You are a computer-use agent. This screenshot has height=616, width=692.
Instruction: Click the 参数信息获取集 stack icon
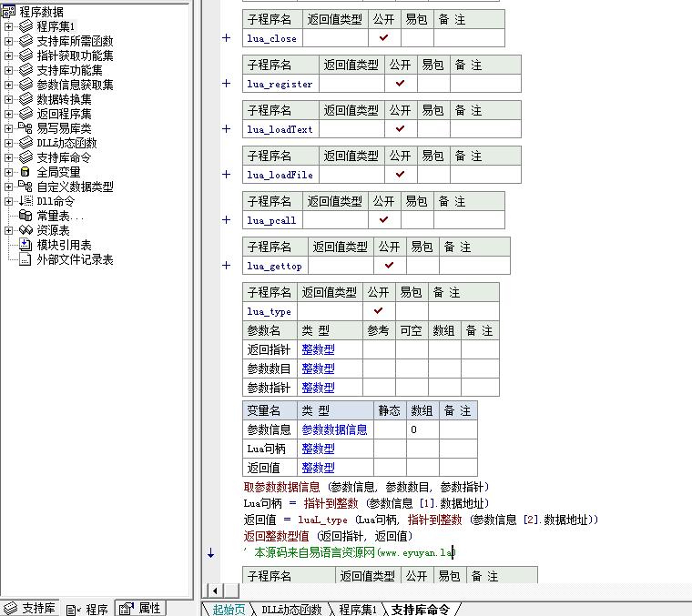pos(25,85)
